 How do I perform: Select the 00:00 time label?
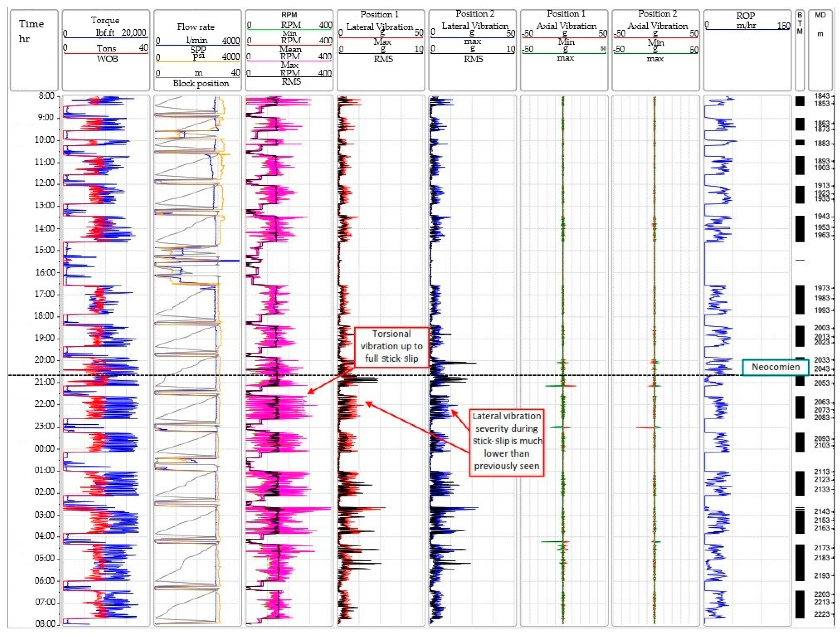[x=44, y=448]
